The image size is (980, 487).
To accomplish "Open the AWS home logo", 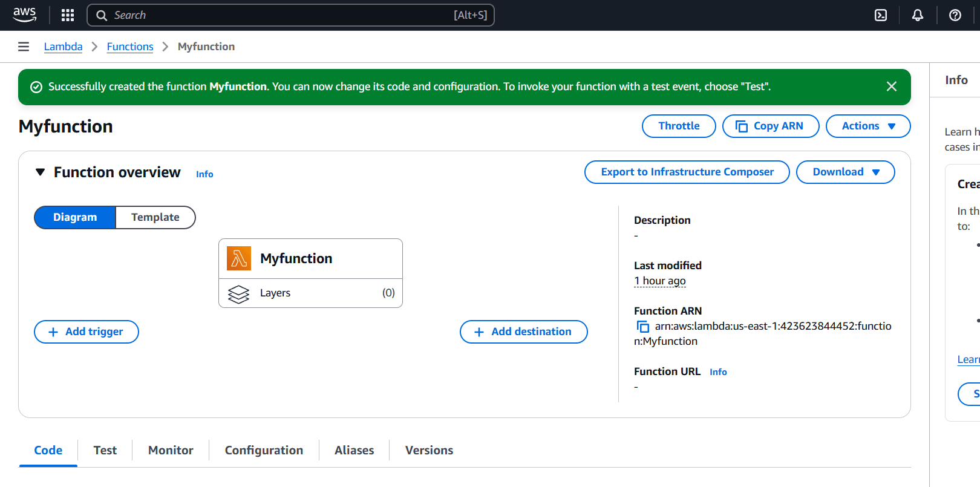I will click(x=25, y=15).
